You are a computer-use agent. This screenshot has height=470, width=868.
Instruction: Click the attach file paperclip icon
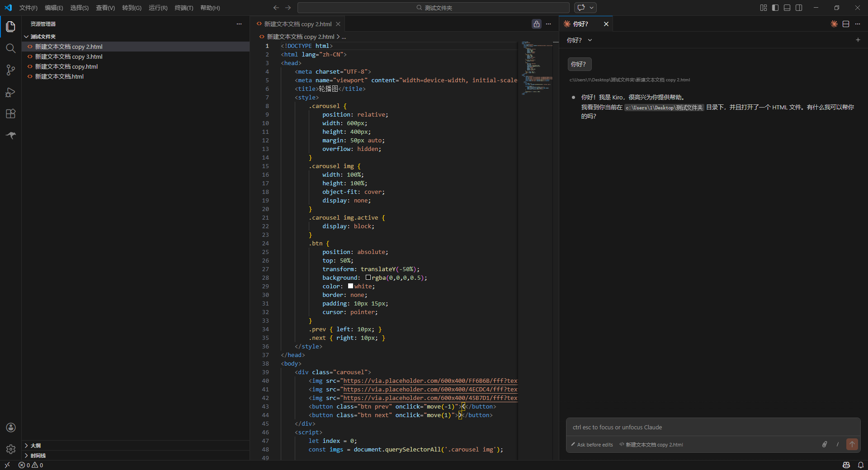coord(825,444)
